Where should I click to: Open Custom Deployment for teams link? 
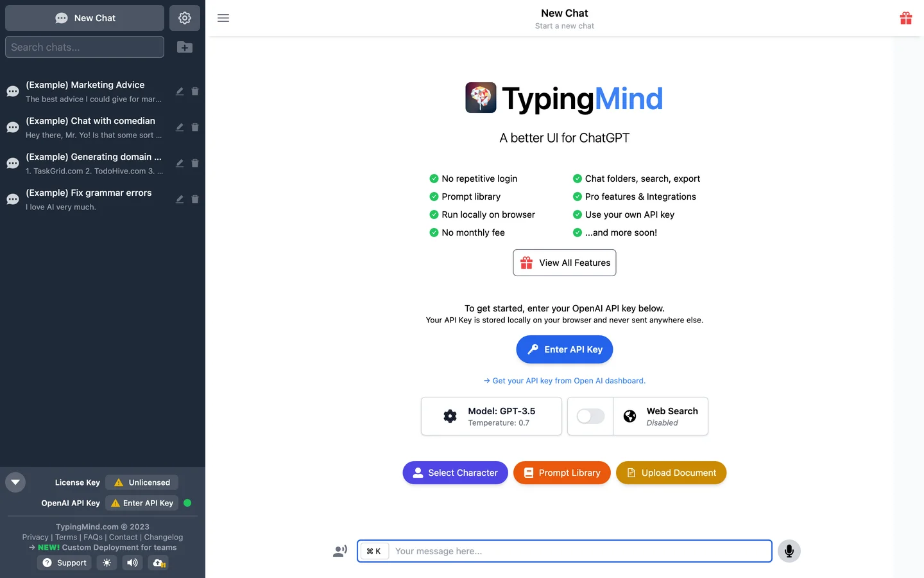pos(103,547)
